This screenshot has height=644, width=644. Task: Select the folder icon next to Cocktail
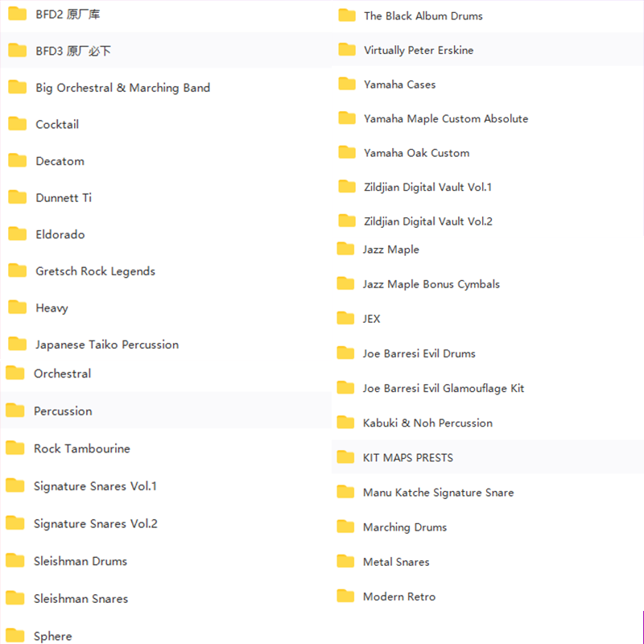17,124
